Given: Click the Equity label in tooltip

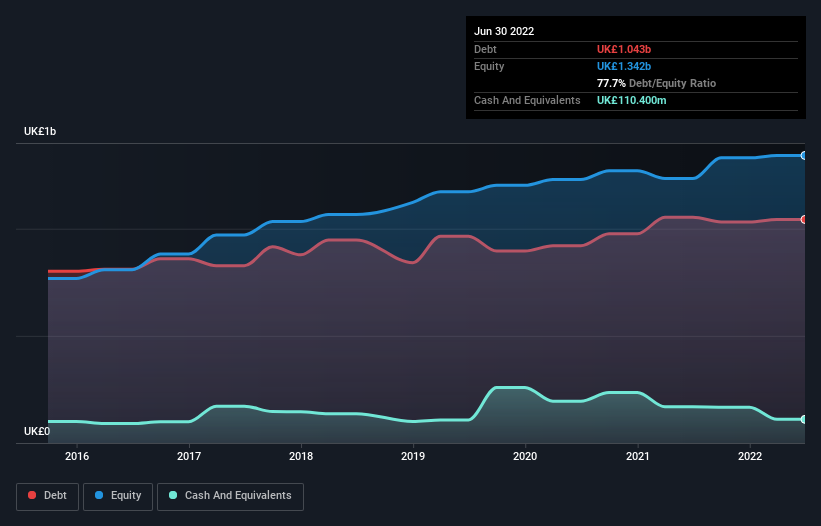Looking at the screenshot, I should click(x=489, y=66).
